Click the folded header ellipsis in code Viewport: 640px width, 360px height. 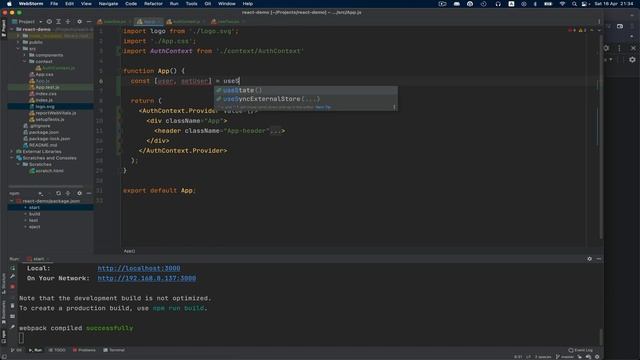pos(275,131)
